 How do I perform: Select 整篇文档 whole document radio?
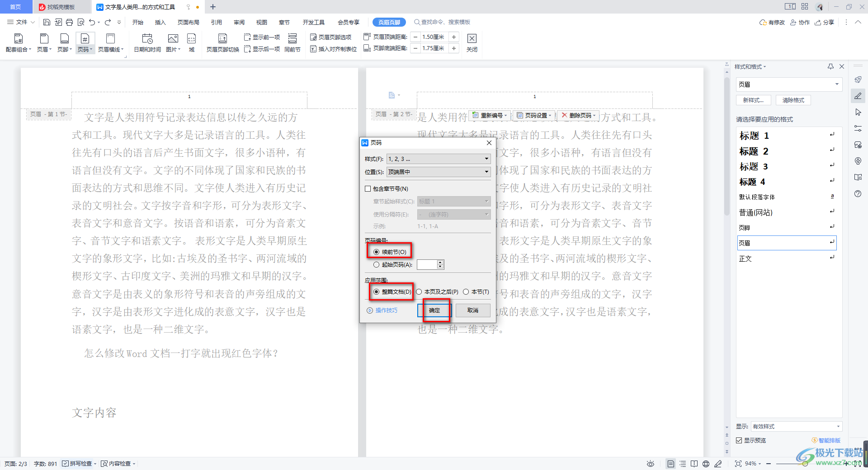coord(377,292)
